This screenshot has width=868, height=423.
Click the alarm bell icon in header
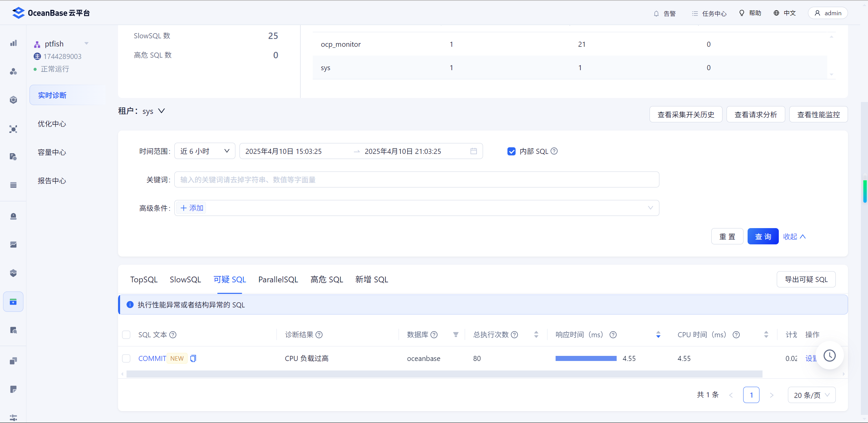click(x=656, y=14)
